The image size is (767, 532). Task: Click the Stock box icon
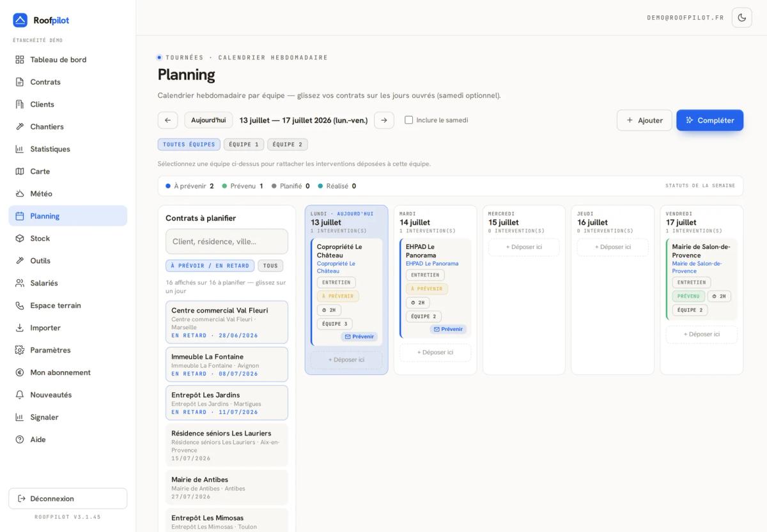[20, 238]
